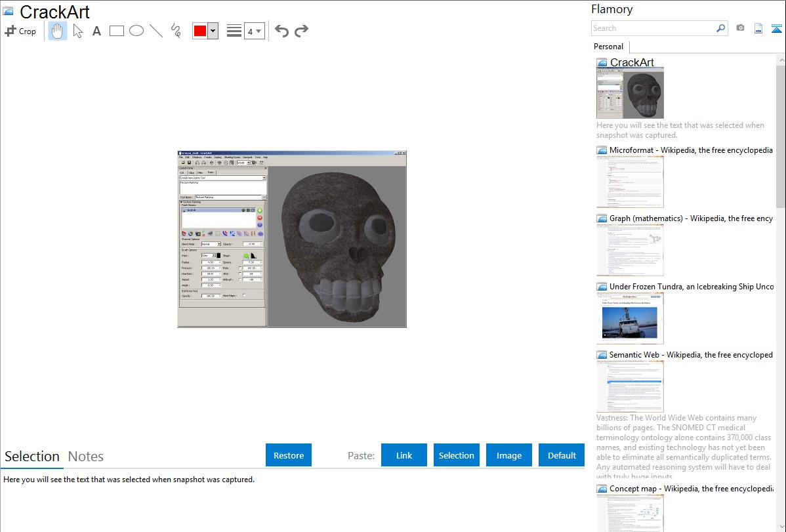The image size is (786, 532).
Task: Capture a new snapshot with camera icon
Action: coord(740,28)
